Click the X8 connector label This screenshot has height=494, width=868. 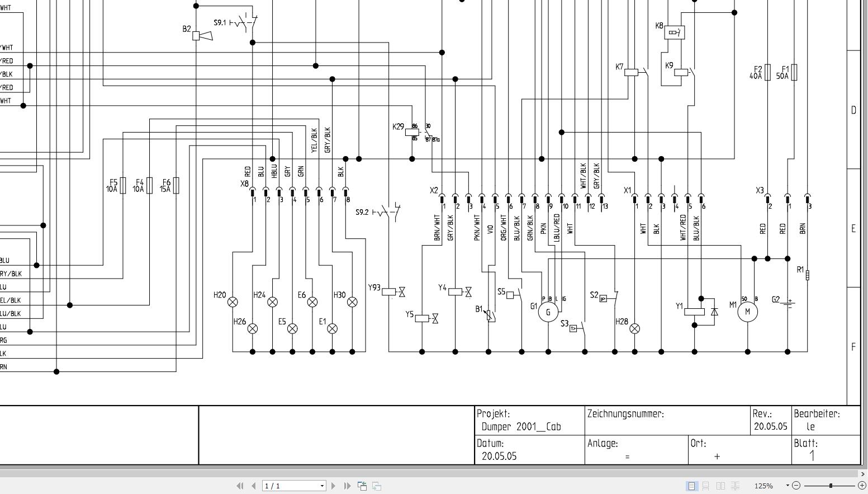(x=244, y=184)
